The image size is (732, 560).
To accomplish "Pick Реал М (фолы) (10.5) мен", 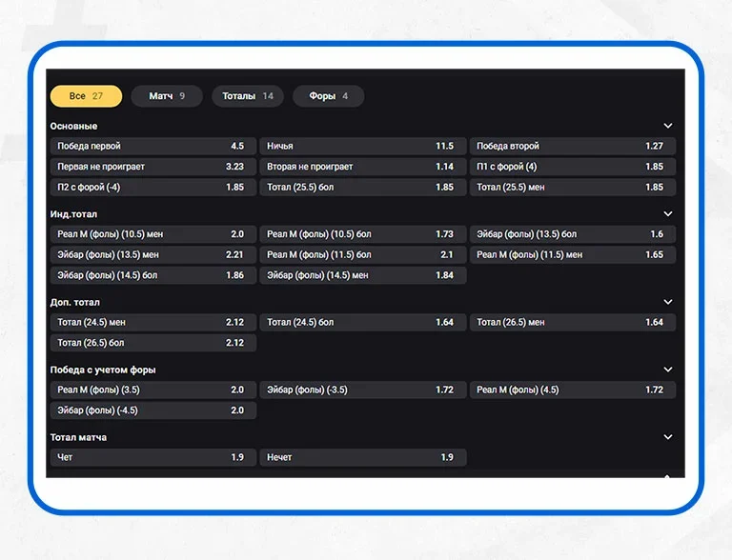I will (x=153, y=234).
